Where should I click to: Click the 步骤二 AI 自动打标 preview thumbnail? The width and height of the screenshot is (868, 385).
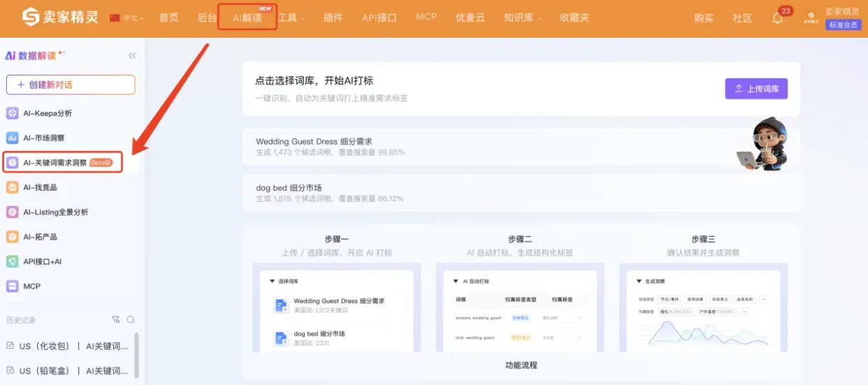pyautogui.click(x=520, y=307)
